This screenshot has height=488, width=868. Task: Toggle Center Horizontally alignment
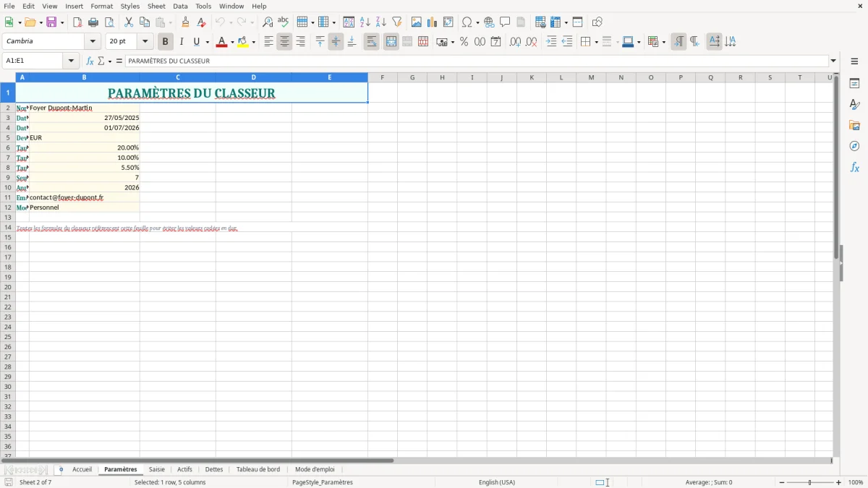284,42
